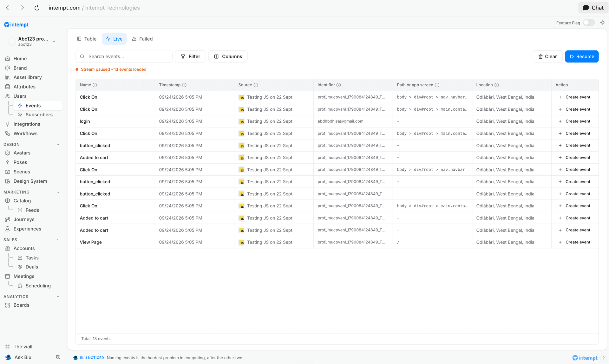Open Journeys page

(x=24, y=220)
